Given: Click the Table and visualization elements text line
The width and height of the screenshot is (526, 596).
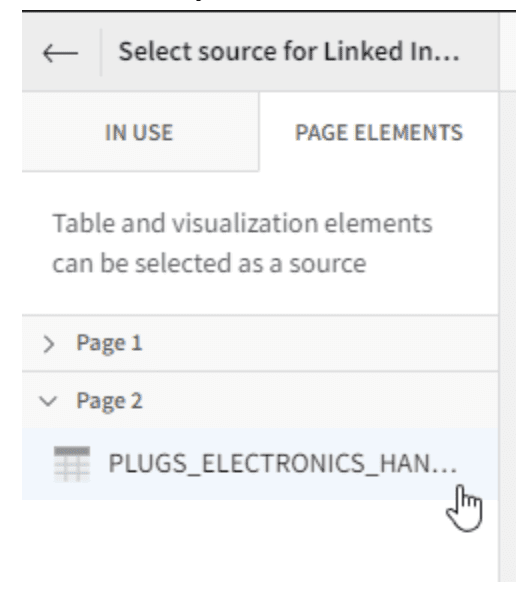Looking at the screenshot, I should click(242, 223).
